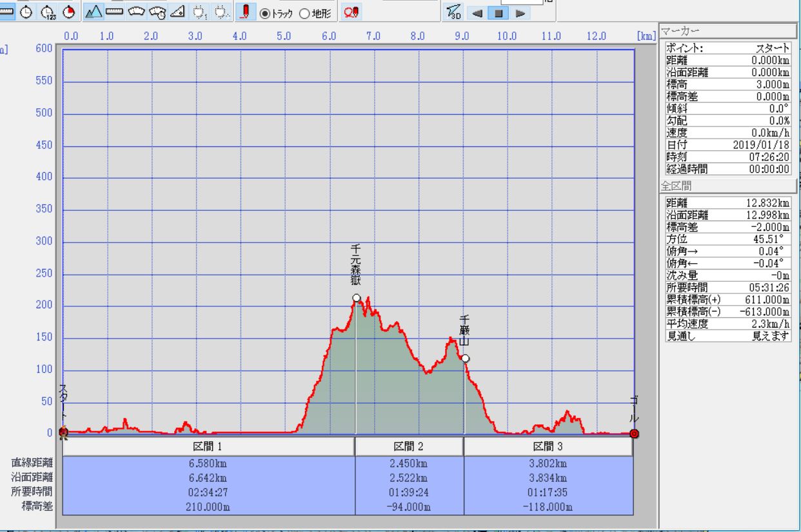The image size is (801, 532).
Task: Select the triangle slope gradient icon
Action: (x=179, y=12)
